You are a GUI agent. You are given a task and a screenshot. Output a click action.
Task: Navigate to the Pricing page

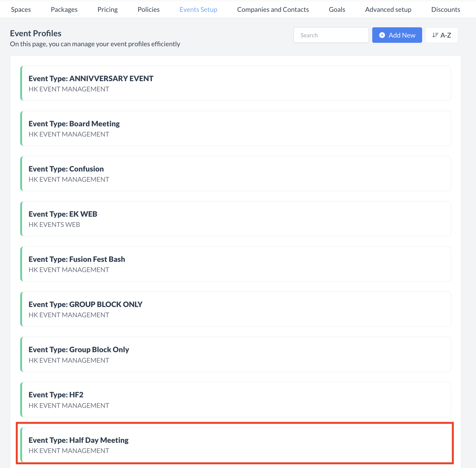107,9
